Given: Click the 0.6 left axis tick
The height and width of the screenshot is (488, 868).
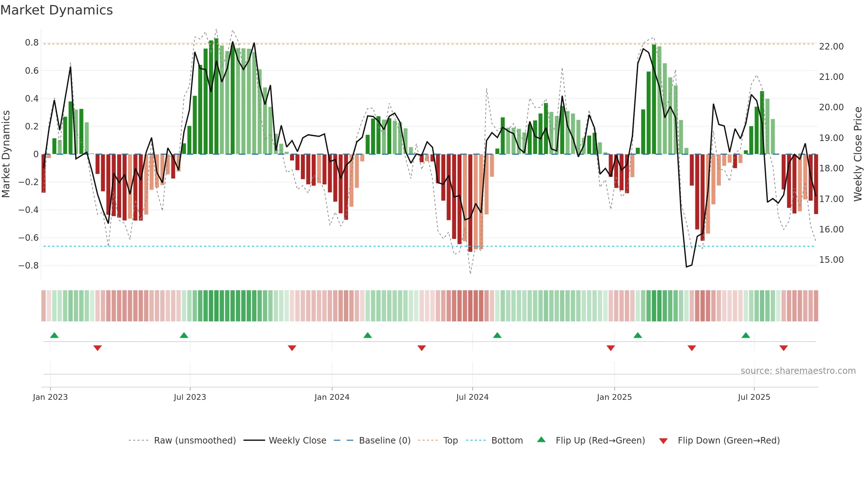Looking at the screenshot, I should pos(32,70).
